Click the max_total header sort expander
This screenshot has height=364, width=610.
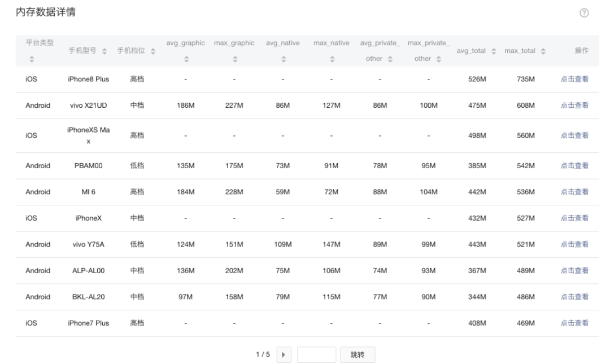[543, 50]
